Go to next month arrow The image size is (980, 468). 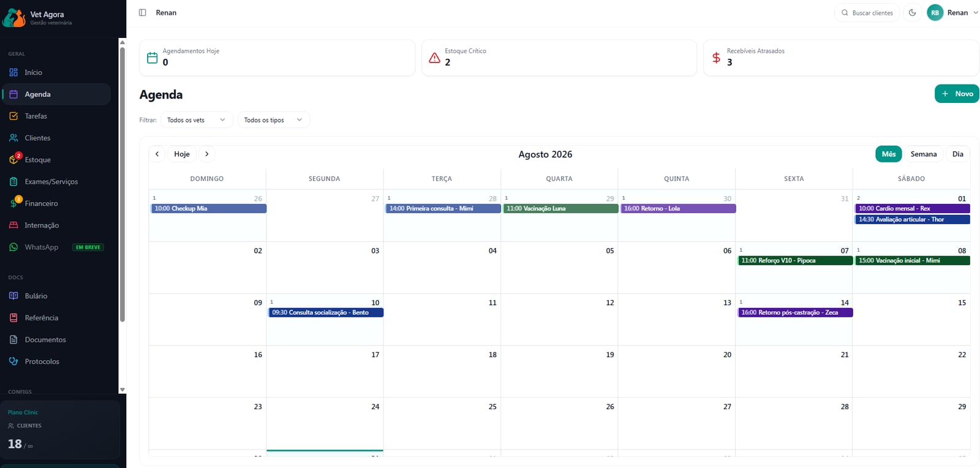207,154
